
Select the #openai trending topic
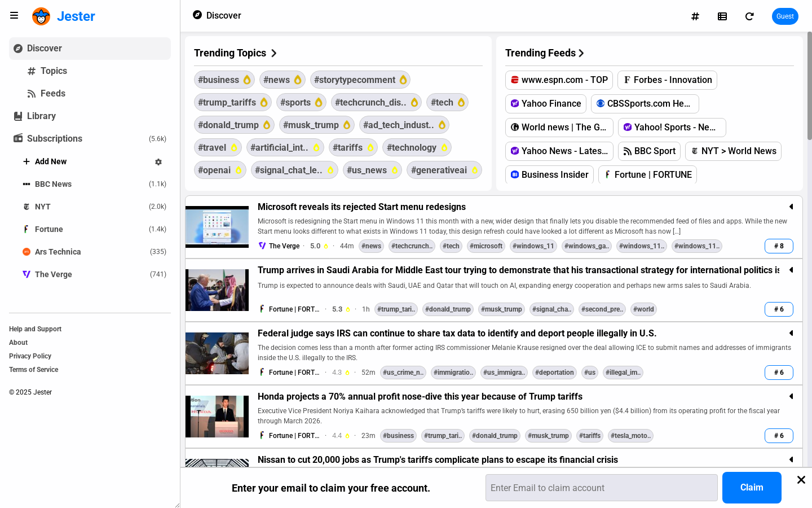pos(220,170)
